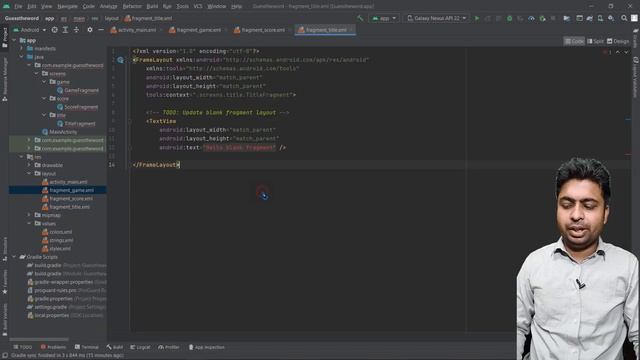640x360 pixels.
Task: Run the app with green play icon
Action: pos(477,18)
